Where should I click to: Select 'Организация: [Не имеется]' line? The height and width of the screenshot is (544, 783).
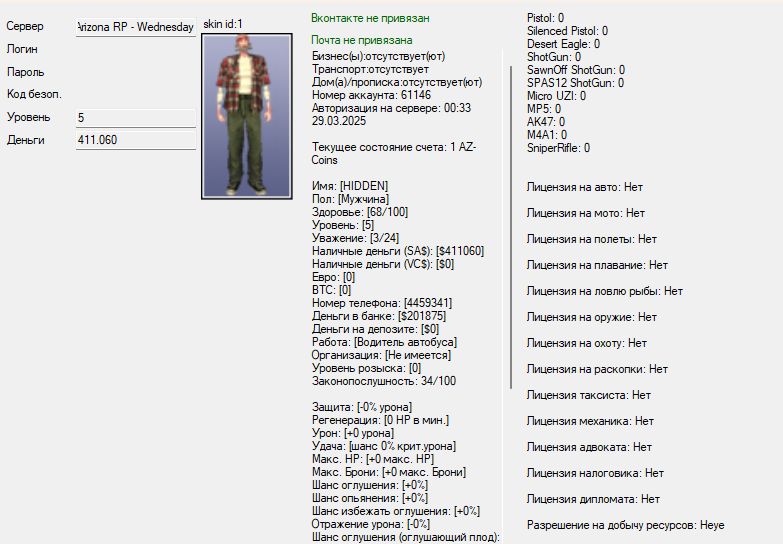coord(381,355)
